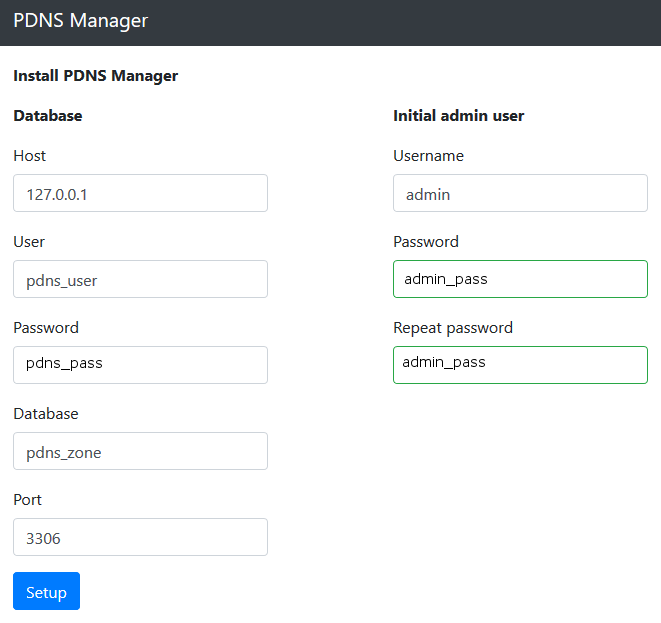
Task: Select the admin Username input field
Action: 520,193
